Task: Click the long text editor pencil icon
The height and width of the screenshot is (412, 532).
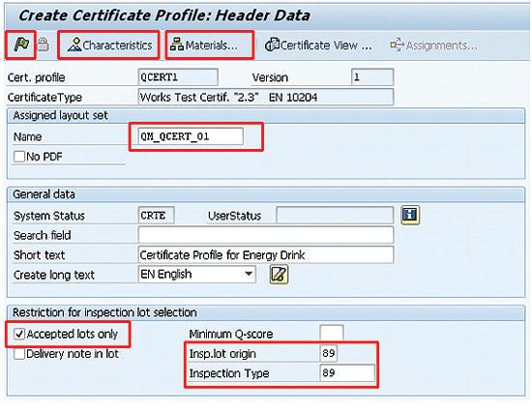Action: point(279,275)
